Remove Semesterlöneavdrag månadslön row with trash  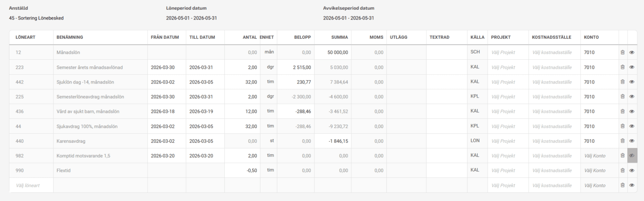coord(622,96)
